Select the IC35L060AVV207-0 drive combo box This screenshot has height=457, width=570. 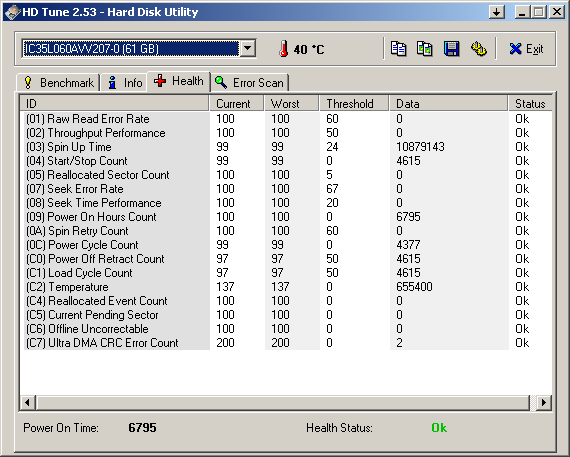[x=139, y=48]
